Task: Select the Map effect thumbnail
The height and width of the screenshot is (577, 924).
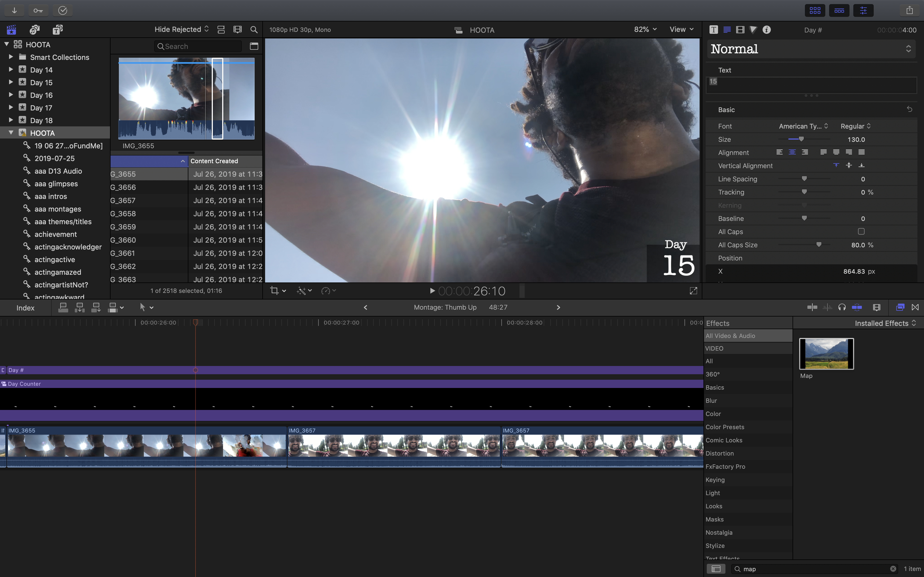Action: [826, 354]
